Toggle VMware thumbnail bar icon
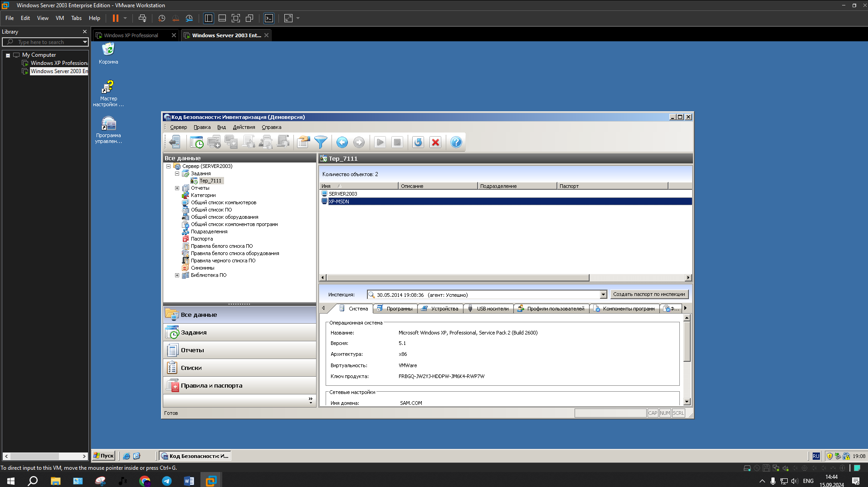868x487 pixels. pyautogui.click(x=222, y=18)
